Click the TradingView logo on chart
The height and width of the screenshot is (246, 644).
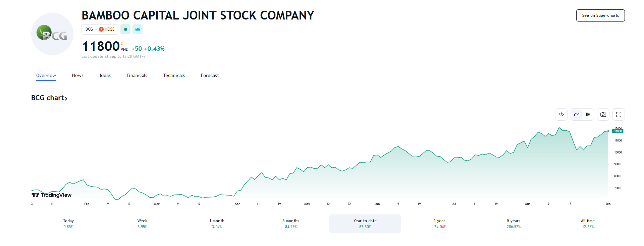click(x=52, y=195)
